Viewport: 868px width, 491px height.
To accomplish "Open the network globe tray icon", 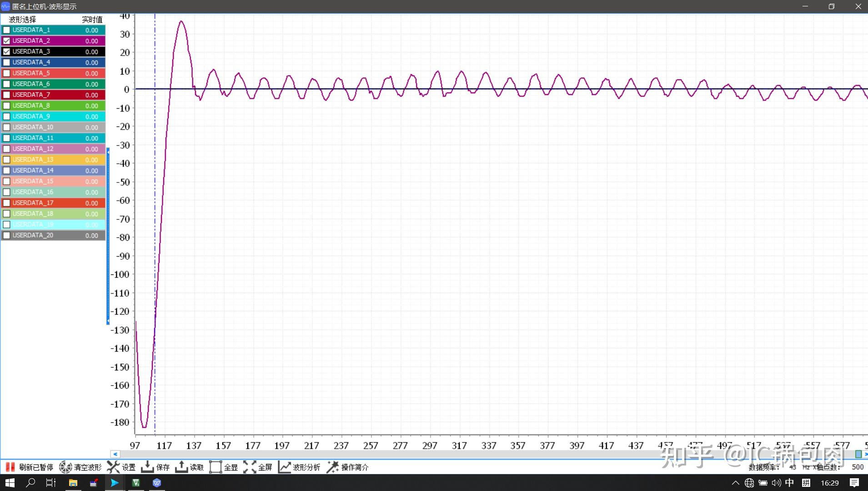I will coord(749,483).
